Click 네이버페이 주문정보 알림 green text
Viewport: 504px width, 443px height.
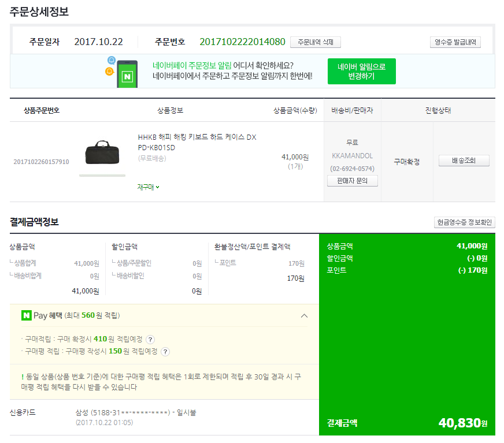pyautogui.click(x=192, y=65)
